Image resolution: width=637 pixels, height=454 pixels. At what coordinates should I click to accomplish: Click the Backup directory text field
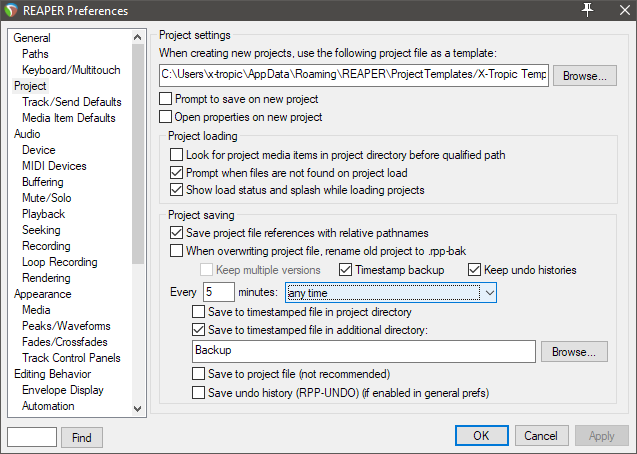[364, 351]
